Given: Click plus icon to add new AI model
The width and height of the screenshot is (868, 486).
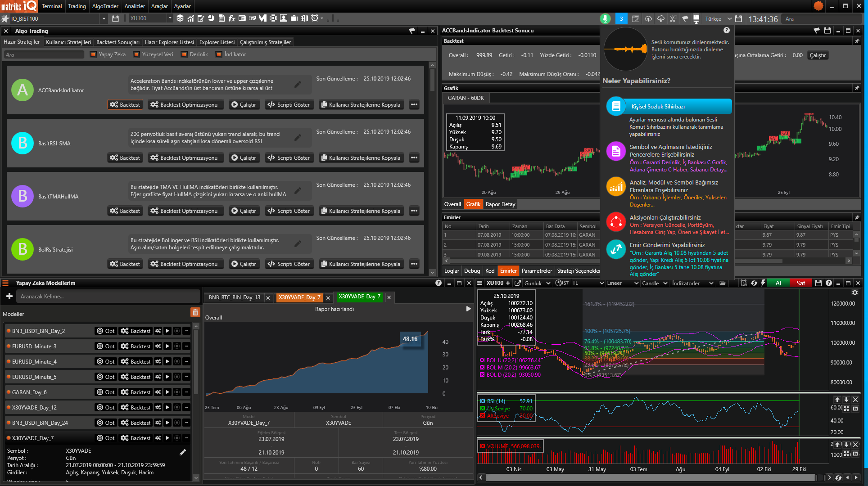Looking at the screenshot, I should pyautogui.click(x=9, y=296).
